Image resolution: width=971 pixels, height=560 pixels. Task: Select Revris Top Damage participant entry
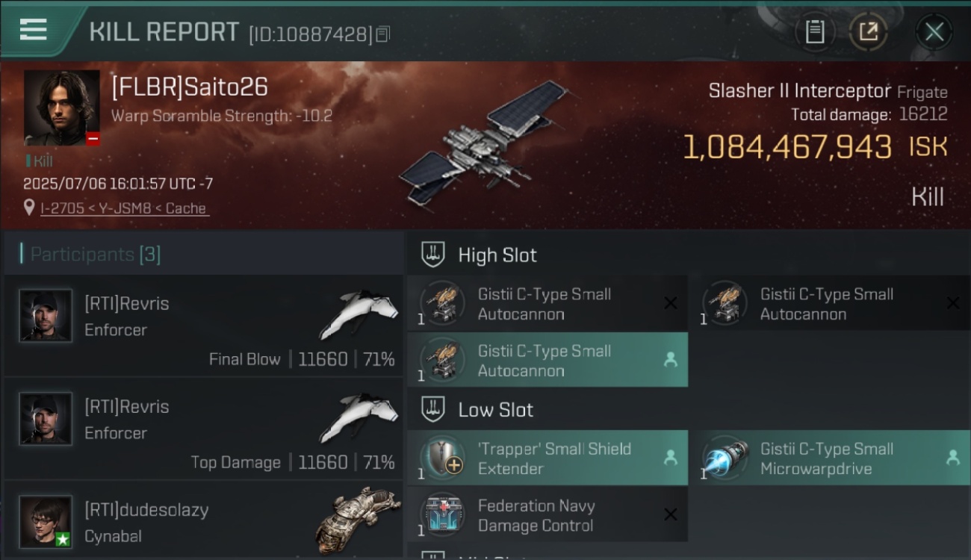click(203, 429)
